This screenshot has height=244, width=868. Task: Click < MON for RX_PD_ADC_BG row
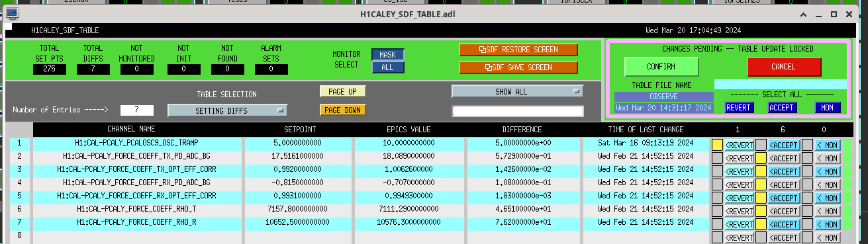coord(828,184)
